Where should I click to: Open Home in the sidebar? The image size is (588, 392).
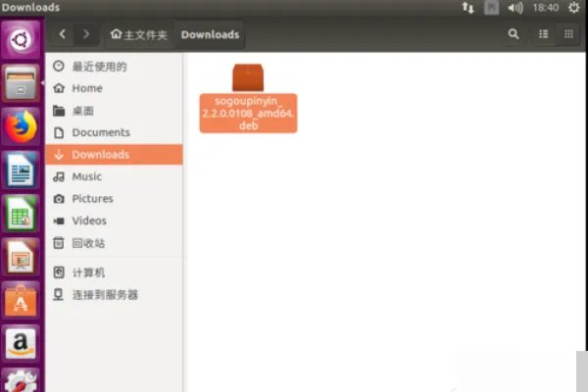point(114,88)
